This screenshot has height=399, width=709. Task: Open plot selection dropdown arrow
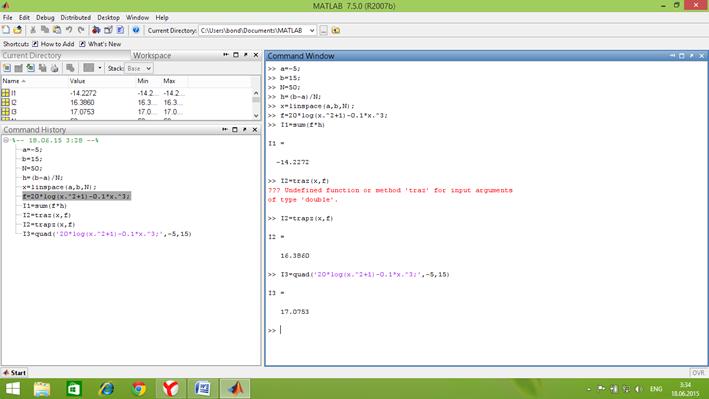[100, 68]
